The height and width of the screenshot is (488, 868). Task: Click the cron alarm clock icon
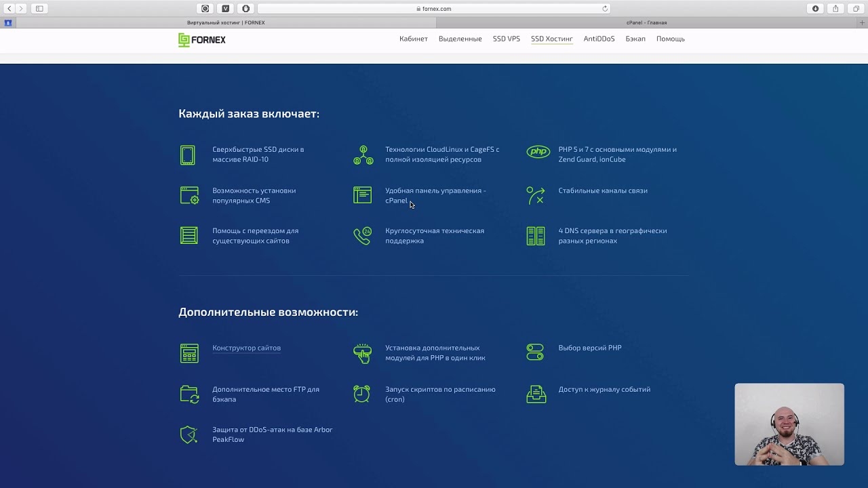(x=362, y=394)
